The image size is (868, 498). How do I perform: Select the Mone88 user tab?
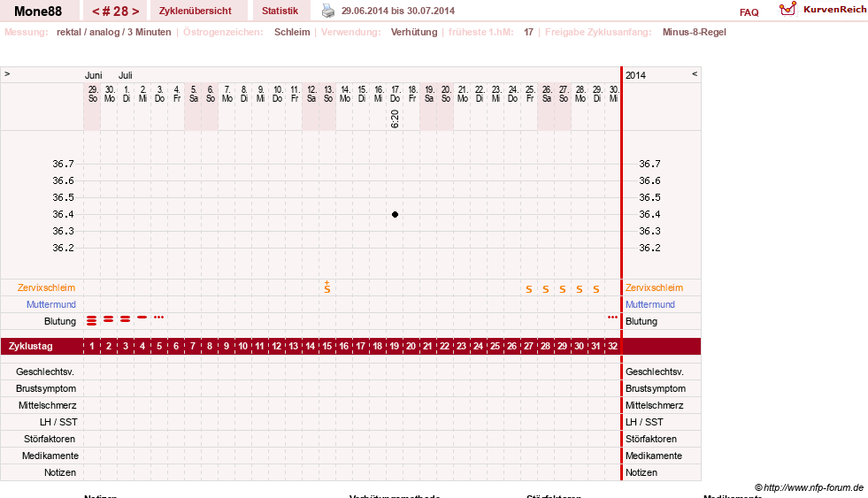tap(38, 11)
